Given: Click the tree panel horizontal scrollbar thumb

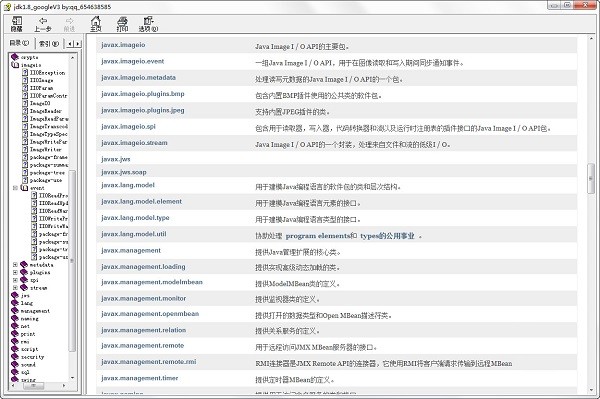Looking at the screenshot, I should [34, 386].
